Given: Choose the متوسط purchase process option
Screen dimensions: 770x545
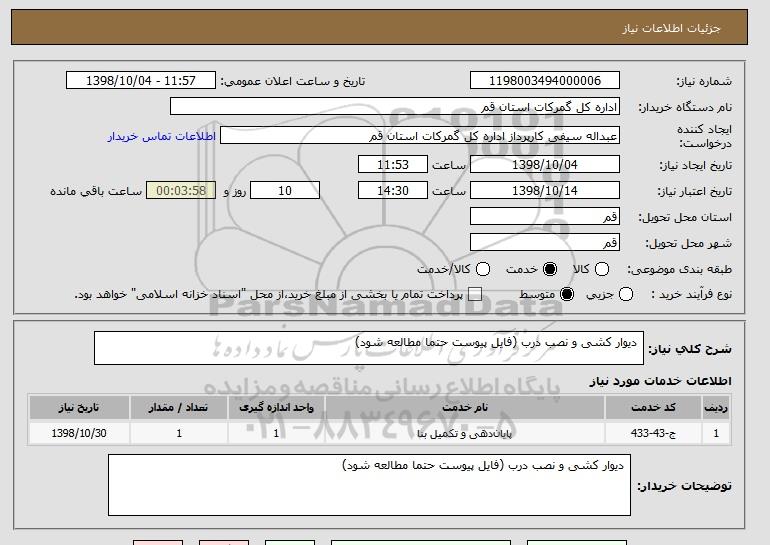Looking at the screenshot, I should point(567,294).
